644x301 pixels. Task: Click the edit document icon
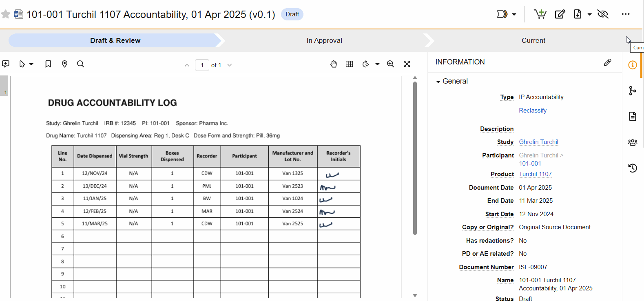coord(560,14)
